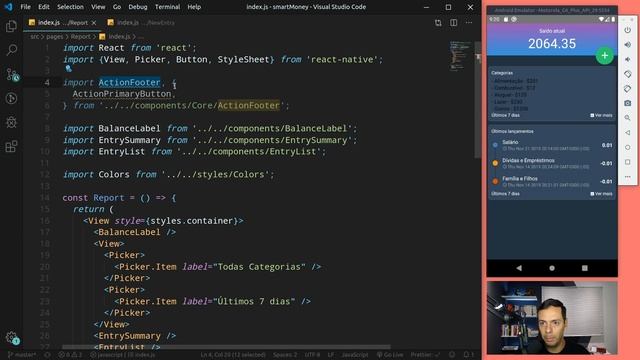Screen dimensions: 640x360
Task: Click the JavaScript language mode selector
Action: (x=355, y=355)
